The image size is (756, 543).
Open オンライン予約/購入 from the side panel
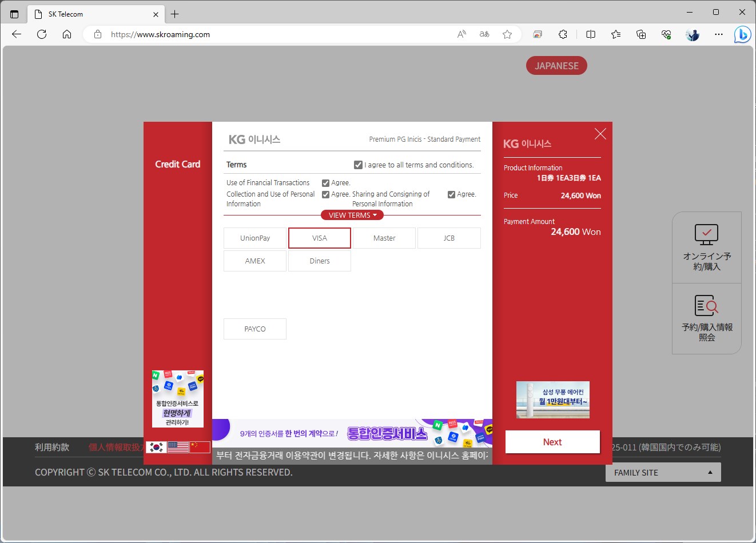tap(707, 247)
